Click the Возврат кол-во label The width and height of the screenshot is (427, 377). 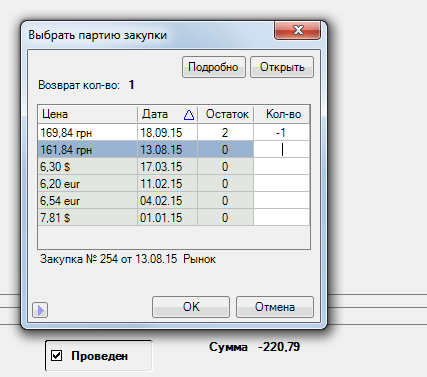click(x=79, y=85)
